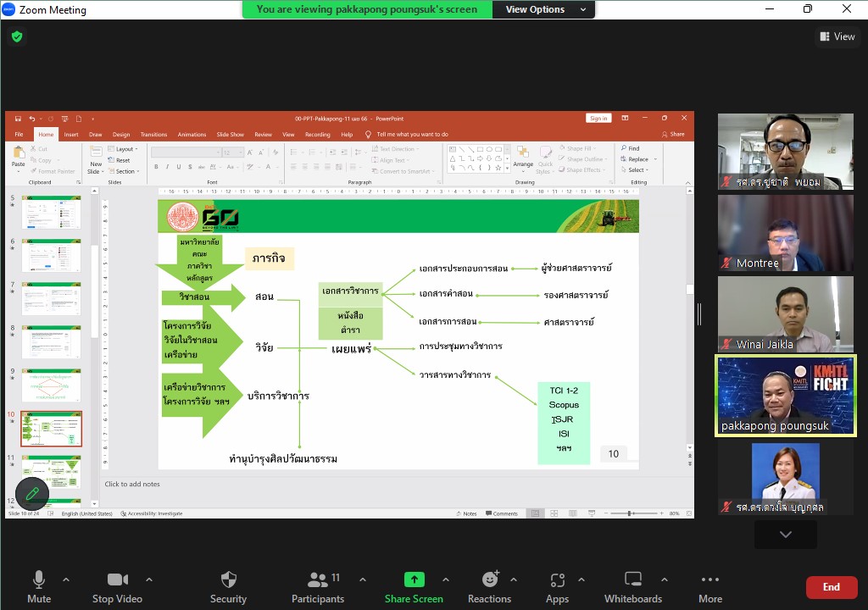Screen dimensions: 868x610
Task: Toggle the Notes pane in status bar
Action: coord(466,513)
